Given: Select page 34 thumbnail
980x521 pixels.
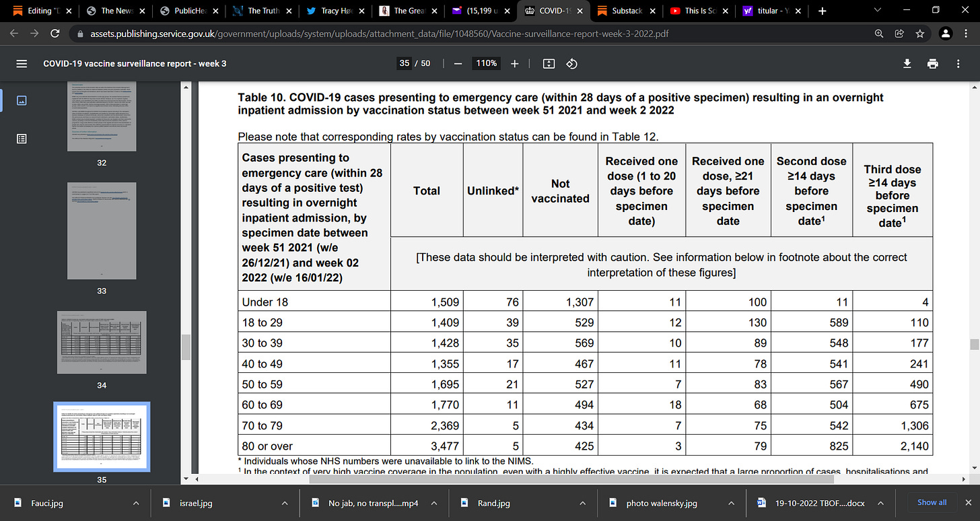Looking at the screenshot, I should pos(102,343).
